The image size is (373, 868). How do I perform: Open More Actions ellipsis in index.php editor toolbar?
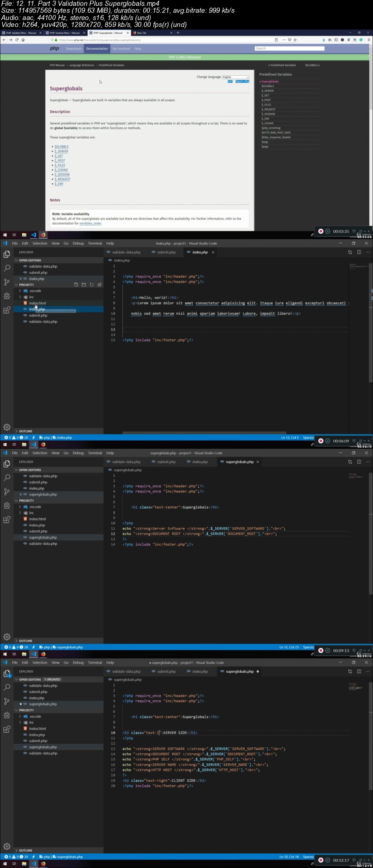pos(368,252)
